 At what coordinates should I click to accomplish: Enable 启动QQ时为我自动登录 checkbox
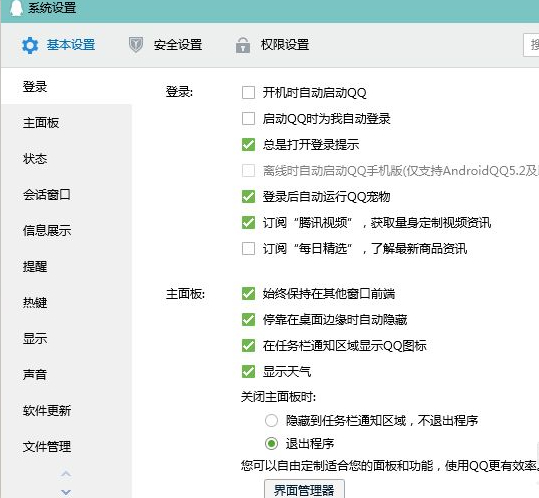coord(248,119)
